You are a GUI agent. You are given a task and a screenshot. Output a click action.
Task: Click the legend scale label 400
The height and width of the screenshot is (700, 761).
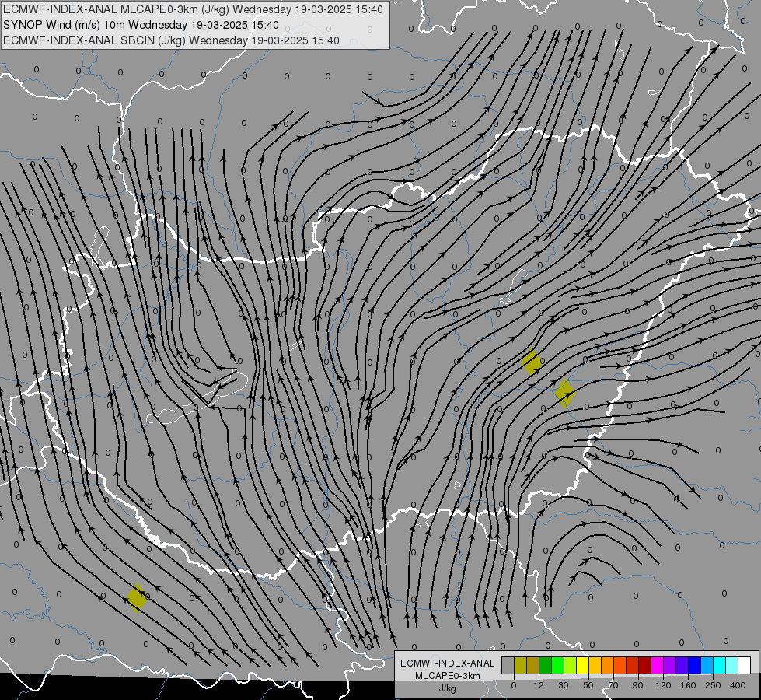[x=738, y=685]
